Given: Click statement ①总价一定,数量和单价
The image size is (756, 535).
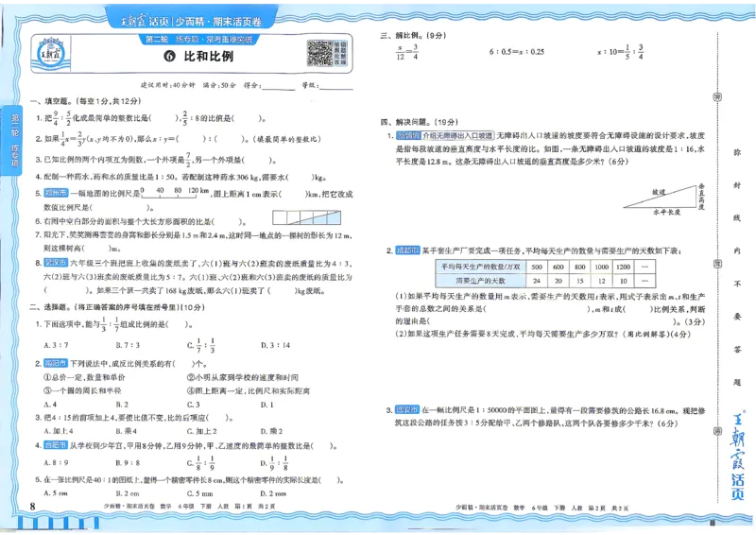Looking at the screenshot, I should point(84,377).
